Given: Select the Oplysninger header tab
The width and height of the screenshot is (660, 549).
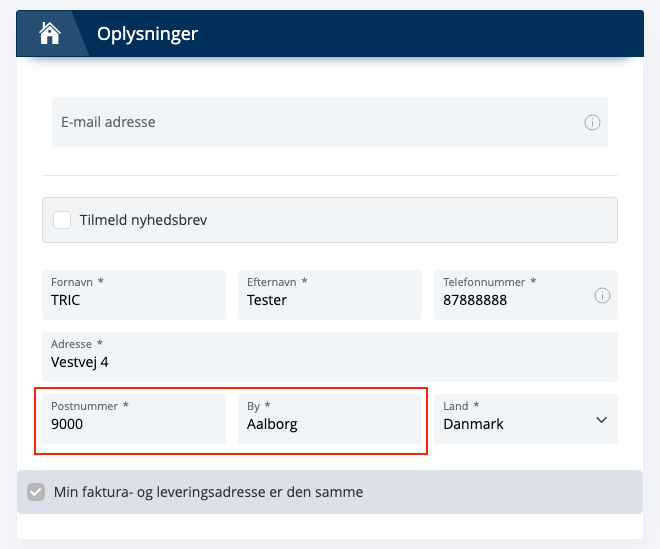Looking at the screenshot, I should pos(147,34).
